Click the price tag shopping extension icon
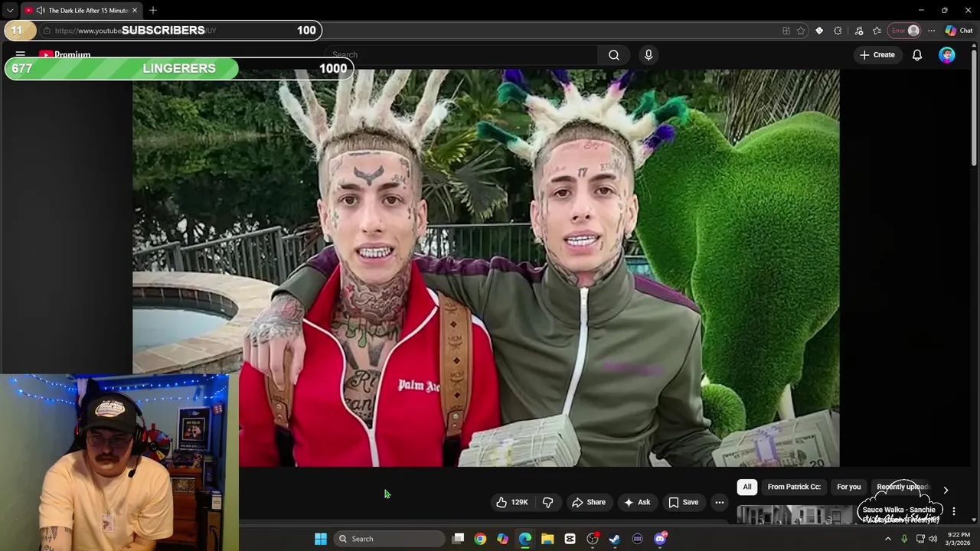Screen dimensions: 980x551 coord(819,31)
